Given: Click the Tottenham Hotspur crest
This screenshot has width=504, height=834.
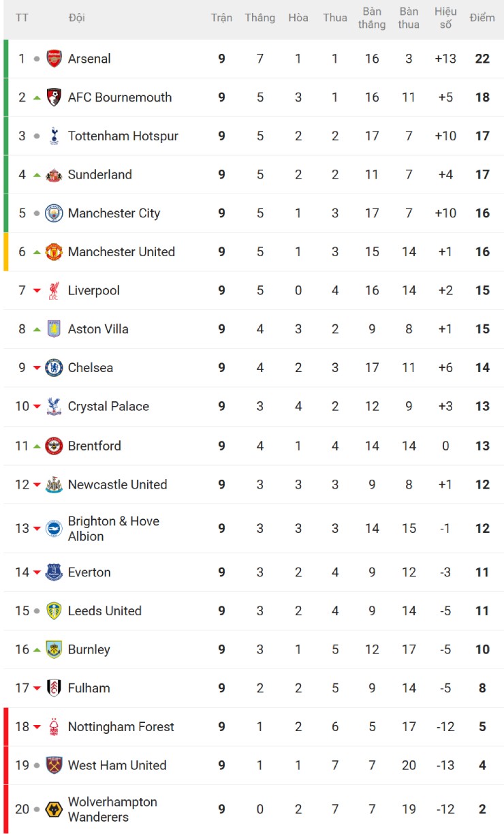Looking at the screenshot, I should pos(54,136).
